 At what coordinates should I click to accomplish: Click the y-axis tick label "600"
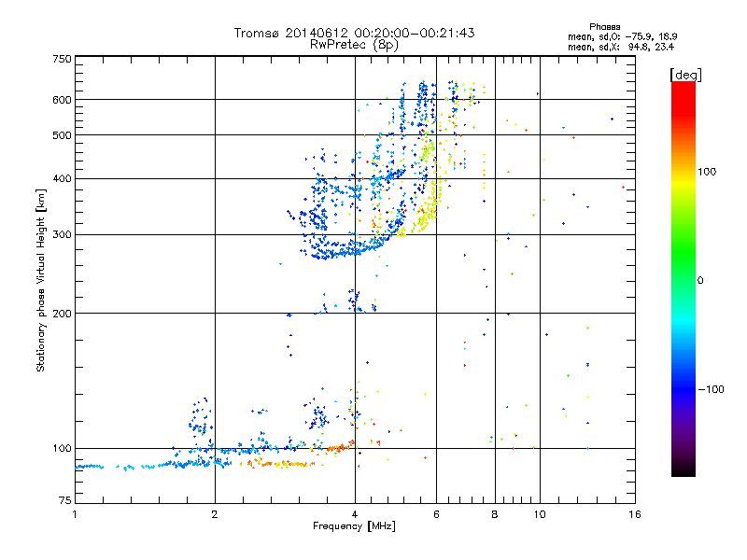pyautogui.click(x=62, y=100)
